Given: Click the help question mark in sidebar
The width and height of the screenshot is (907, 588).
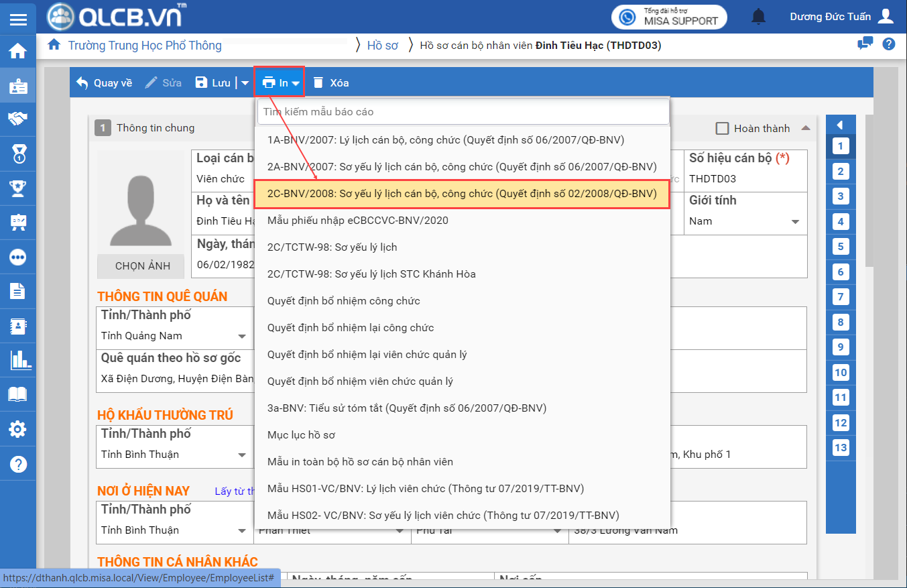Looking at the screenshot, I should (18, 464).
